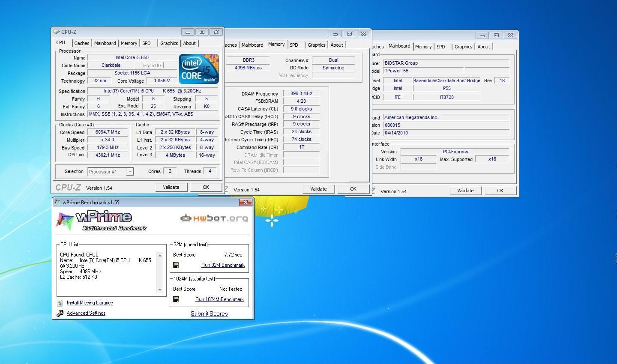Click the Channels value Dual
The image size is (617, 364).
tap(333, 60)
